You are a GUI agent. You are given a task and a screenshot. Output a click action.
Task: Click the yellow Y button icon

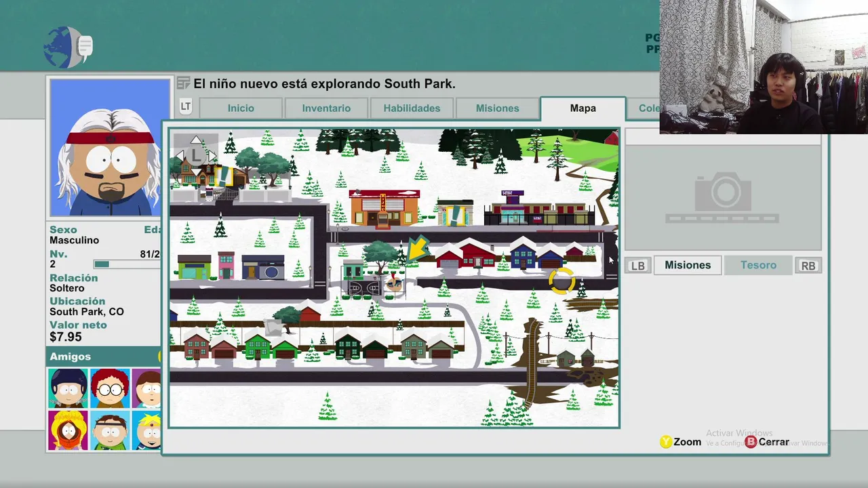[x=666, y=442]
